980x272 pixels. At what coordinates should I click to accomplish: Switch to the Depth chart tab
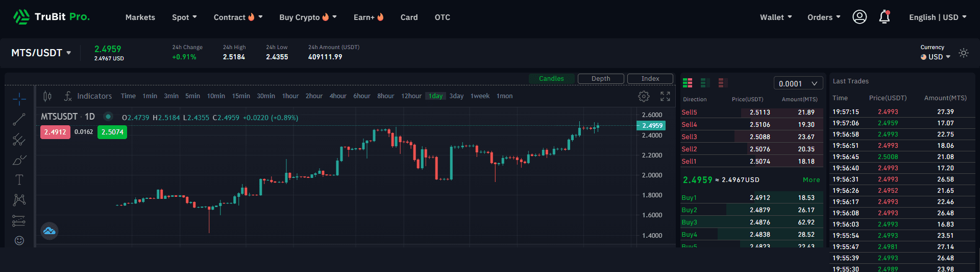601,79
